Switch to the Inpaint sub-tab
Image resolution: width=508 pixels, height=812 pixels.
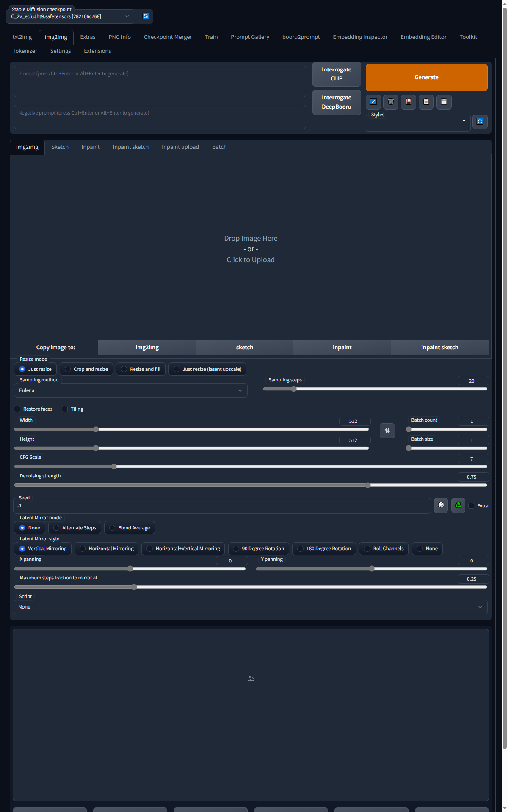pos(91,147)
